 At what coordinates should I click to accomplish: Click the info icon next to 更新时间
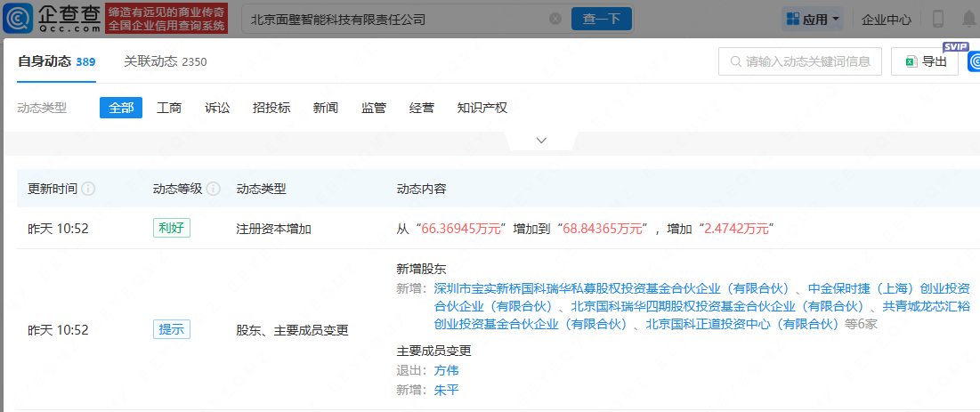[x=89, y=189]
